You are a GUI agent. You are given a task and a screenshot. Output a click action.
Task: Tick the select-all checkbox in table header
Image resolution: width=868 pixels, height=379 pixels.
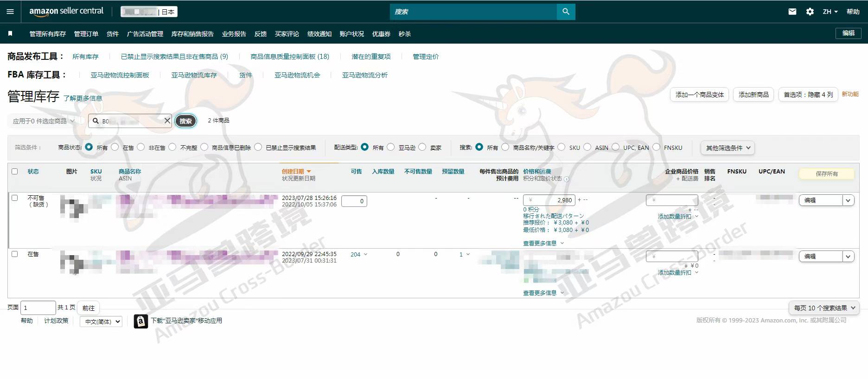14,171
